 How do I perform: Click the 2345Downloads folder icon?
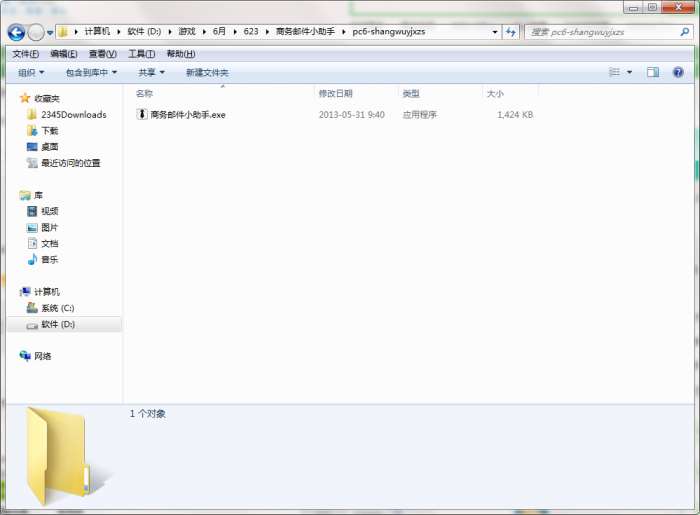(32, 115)
